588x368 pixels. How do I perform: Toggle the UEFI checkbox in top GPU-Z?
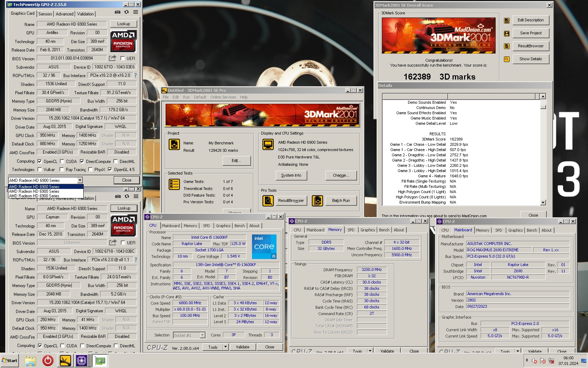tap(122, 59)
